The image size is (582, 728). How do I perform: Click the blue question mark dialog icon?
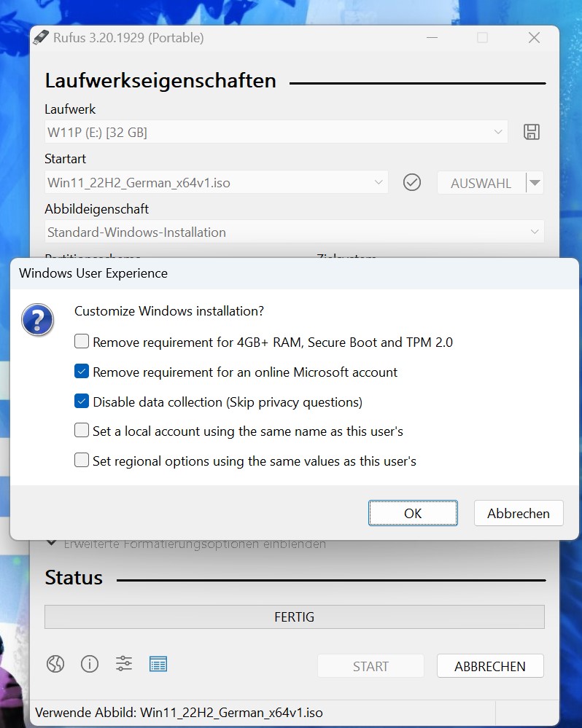click(38, 319)
